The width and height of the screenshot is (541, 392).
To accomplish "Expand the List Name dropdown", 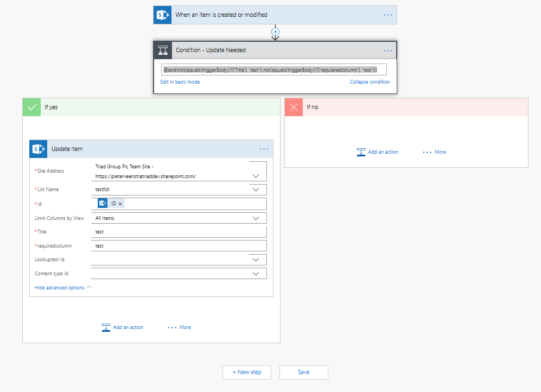I will [256, 189].
